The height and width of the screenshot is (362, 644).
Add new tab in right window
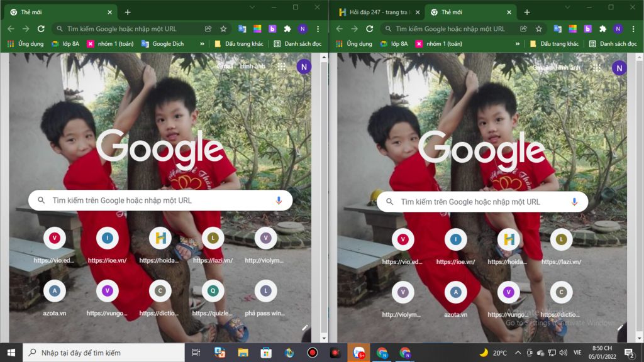(527, 13)
